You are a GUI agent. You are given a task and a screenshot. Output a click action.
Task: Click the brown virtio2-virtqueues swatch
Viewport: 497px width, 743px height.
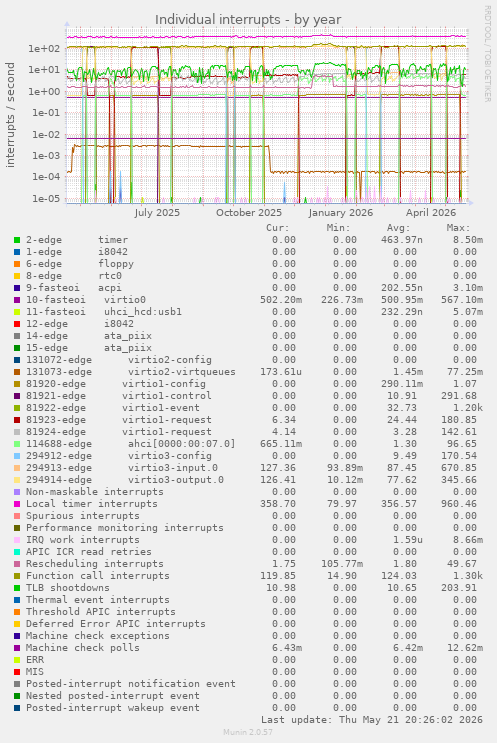point(17,372)
